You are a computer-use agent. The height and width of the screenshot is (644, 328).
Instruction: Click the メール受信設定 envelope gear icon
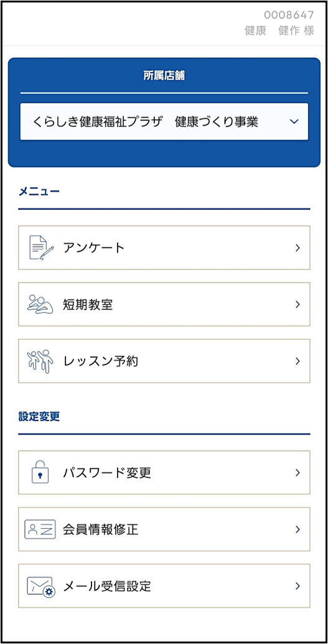click(x=41, y=587)
